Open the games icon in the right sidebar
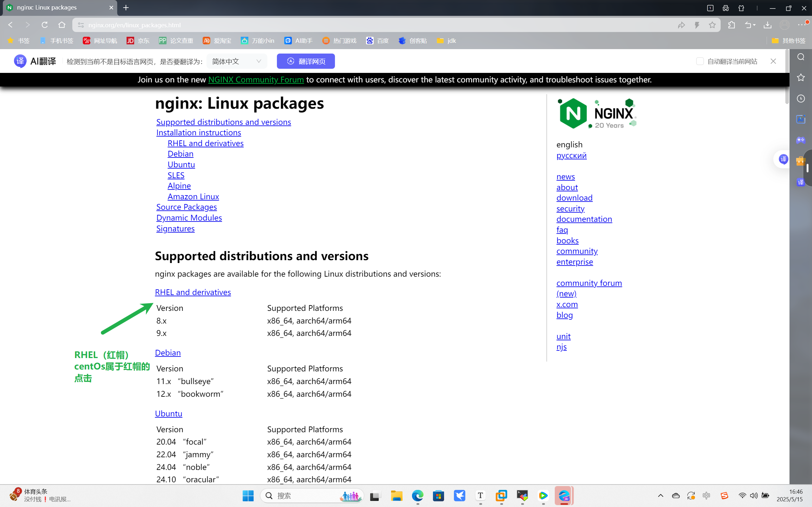Screen dimensions: 812x507 (801, 140)
